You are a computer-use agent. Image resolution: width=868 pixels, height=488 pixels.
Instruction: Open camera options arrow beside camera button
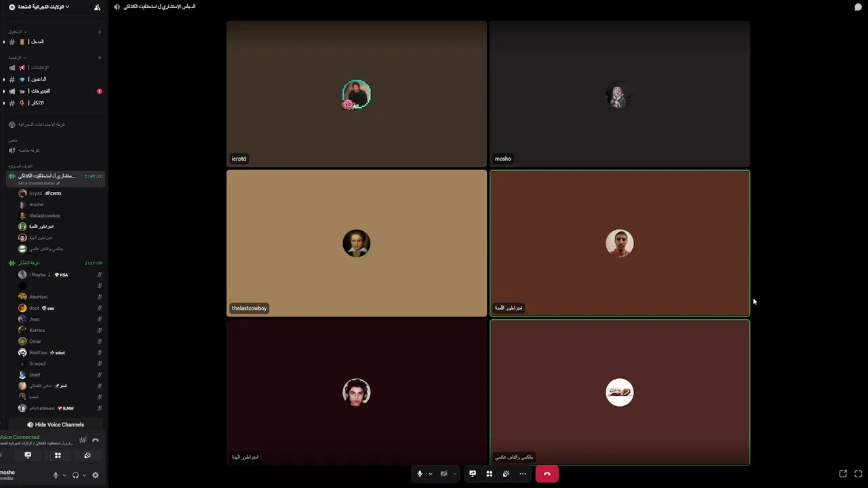[454, 474]
